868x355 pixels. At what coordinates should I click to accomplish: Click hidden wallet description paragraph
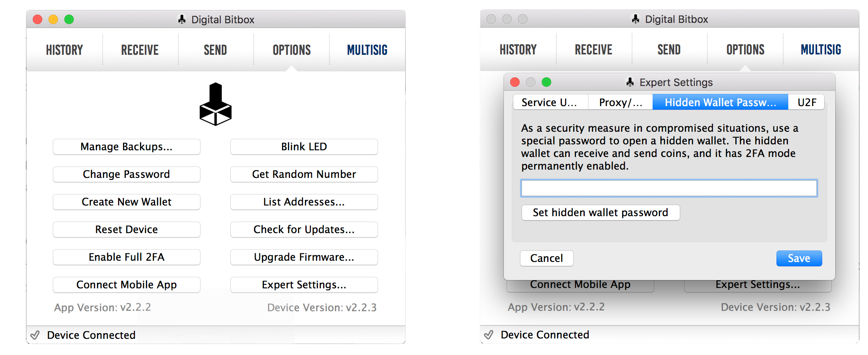(660, 147)
